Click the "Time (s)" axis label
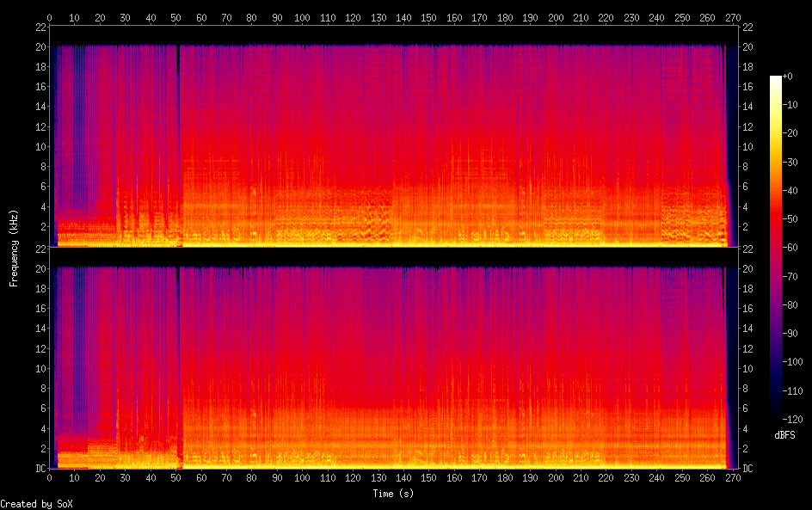 (x=393, y=494)
